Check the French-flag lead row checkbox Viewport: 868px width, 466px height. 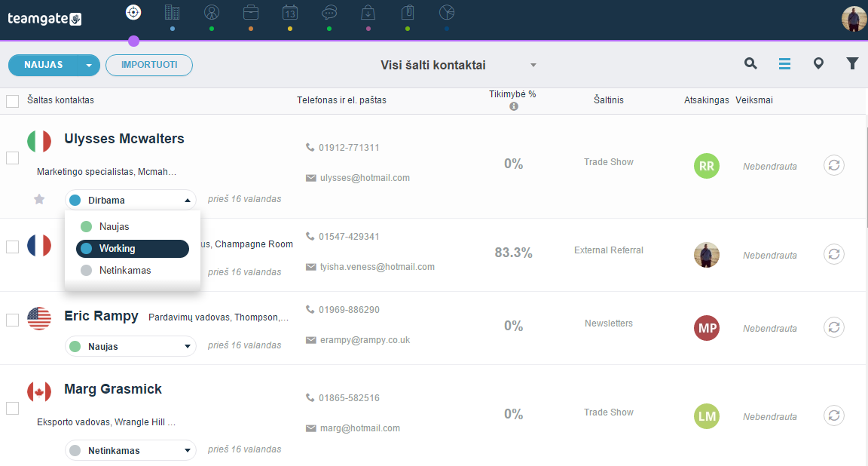[x=12, y=247]
